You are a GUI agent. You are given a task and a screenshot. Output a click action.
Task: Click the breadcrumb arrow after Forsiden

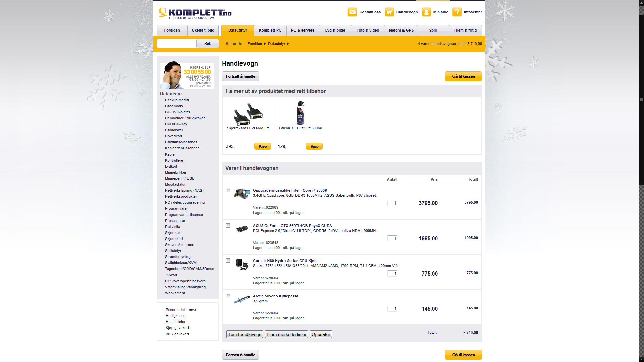(265, 44)
